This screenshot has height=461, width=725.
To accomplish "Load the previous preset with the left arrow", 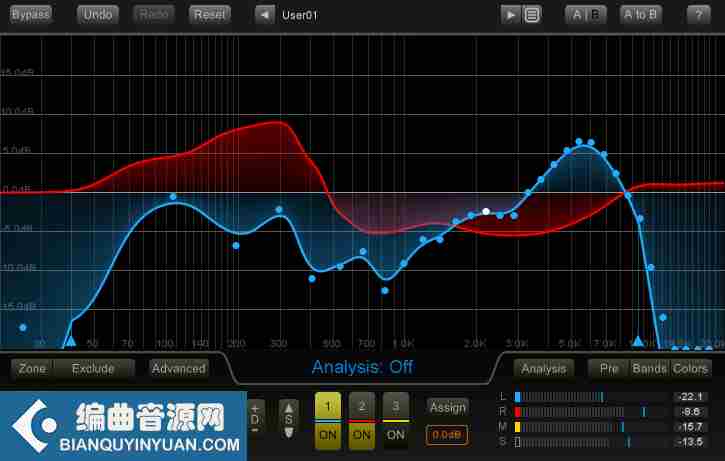I will [265, 15].
